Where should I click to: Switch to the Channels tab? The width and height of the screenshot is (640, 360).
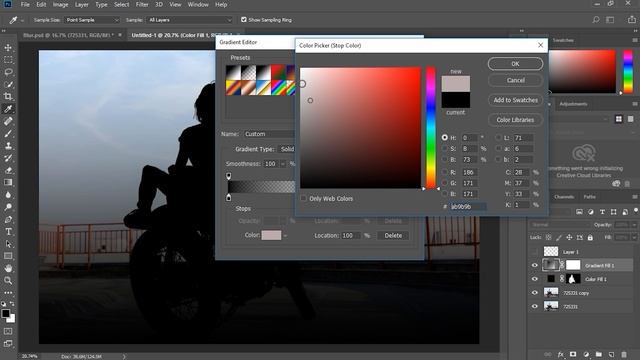(x=564, y=197)
